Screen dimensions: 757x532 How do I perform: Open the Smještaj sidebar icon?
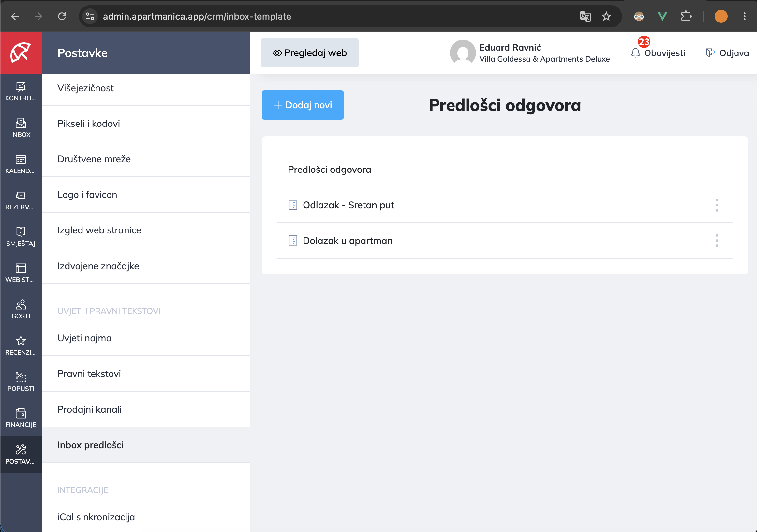coord(21,232)
